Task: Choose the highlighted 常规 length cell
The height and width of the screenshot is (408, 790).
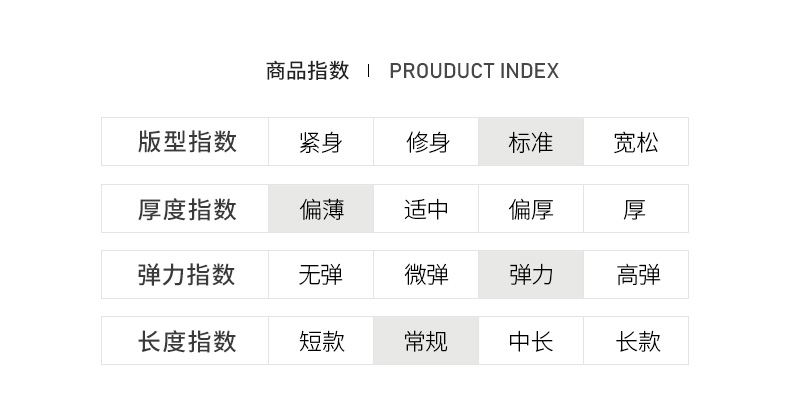Action: 426,341
